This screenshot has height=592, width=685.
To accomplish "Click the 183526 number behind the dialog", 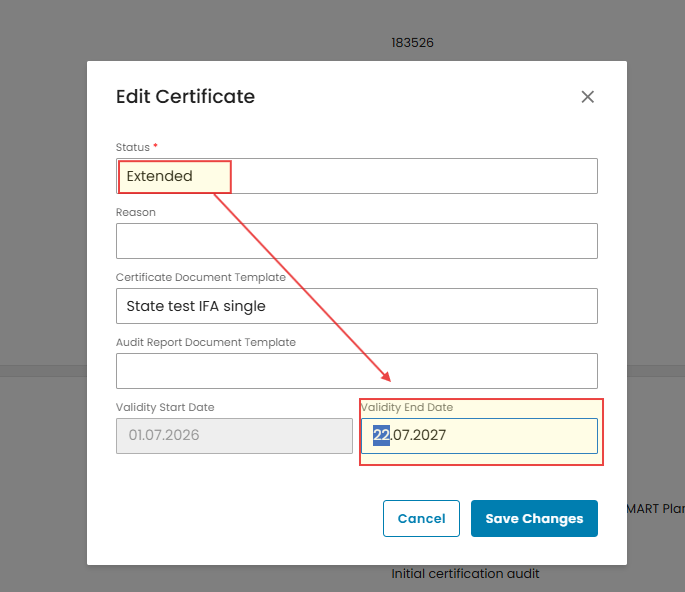I will click(x=412, y=43).
